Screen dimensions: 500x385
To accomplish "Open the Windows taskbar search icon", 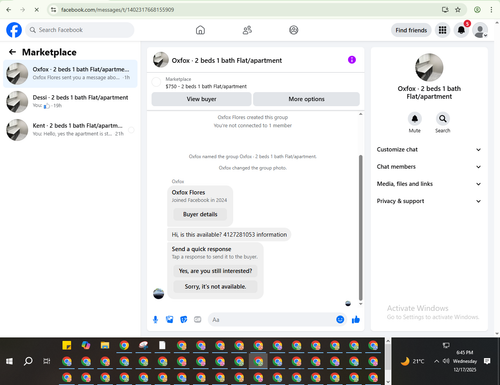I will click(28, 361).
